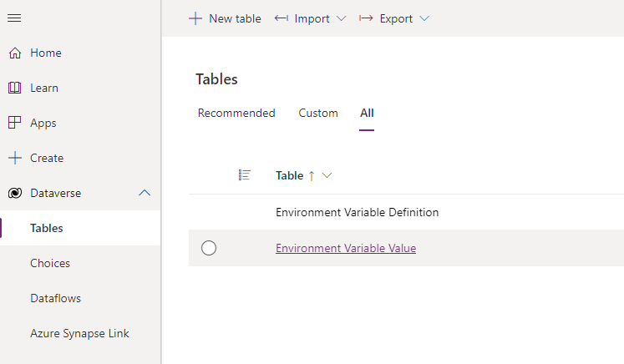Image resolution: width=624 pixels, height=364 pixels.
Task: Open the Import dropdown
Action: click(311, 18)
